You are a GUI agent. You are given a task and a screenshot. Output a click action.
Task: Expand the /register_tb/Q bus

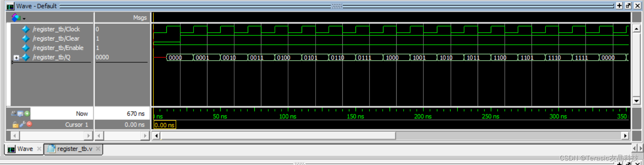[16, 57]
